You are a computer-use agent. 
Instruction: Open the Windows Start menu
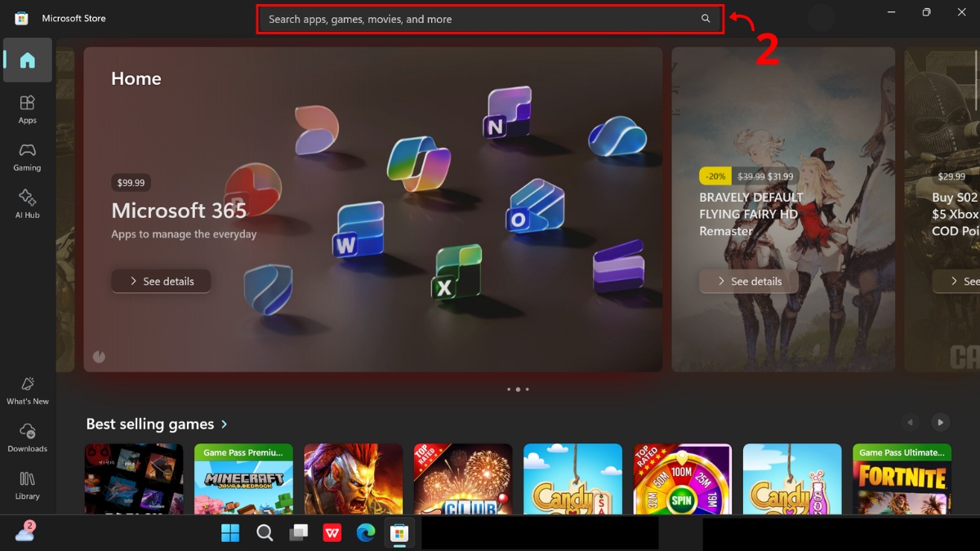[230, 533]
